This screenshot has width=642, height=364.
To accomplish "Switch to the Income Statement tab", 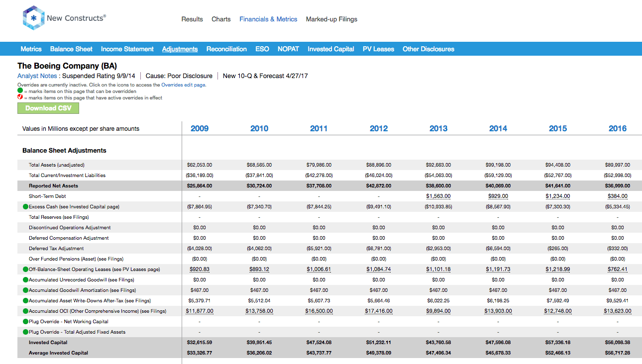I will click(x=127, y=49).
